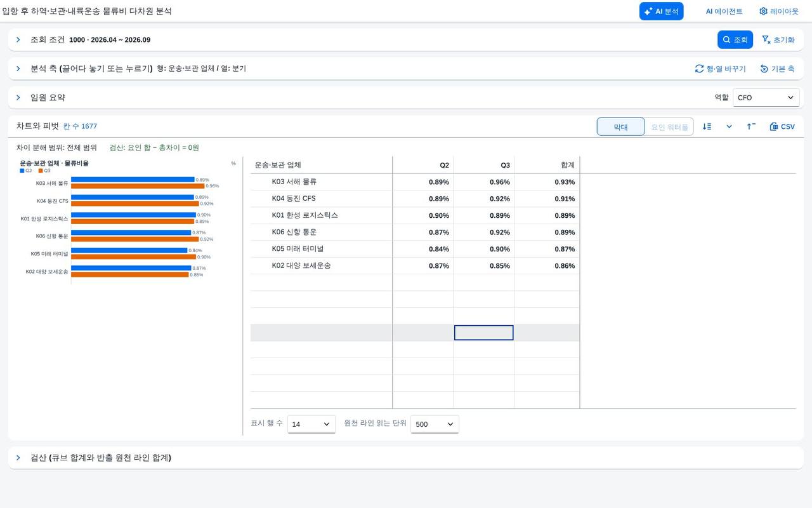This screenshot has width=812, height=508.
Task: Click the K02 대양 보세운송 blue Q2 bar
Action: point(131,268)
